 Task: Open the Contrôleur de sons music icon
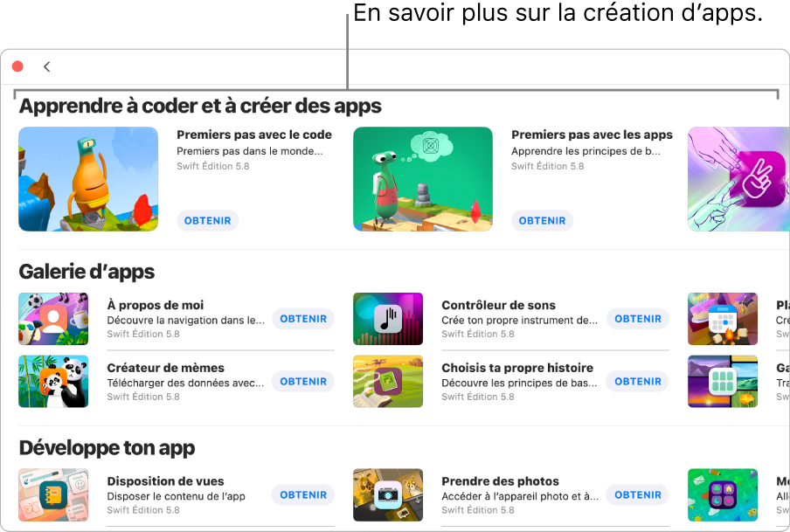point(388,319)
